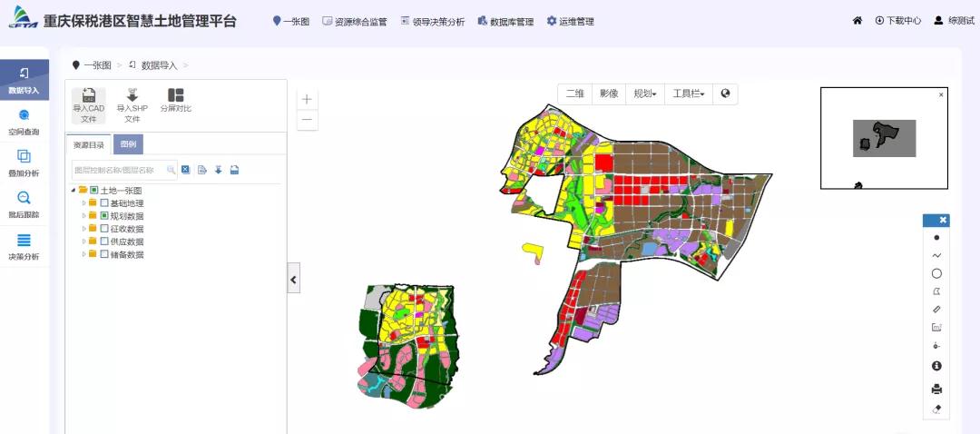The width and height of the screenshot is (980, 434).
Task: Close the drawing tool palette
Action: tap(943, 220)
